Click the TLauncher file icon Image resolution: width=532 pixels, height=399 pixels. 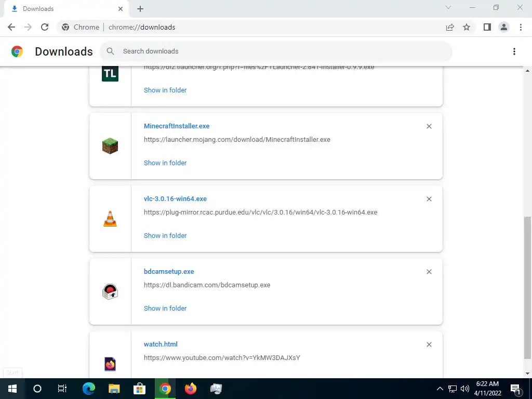click(110, 73)
